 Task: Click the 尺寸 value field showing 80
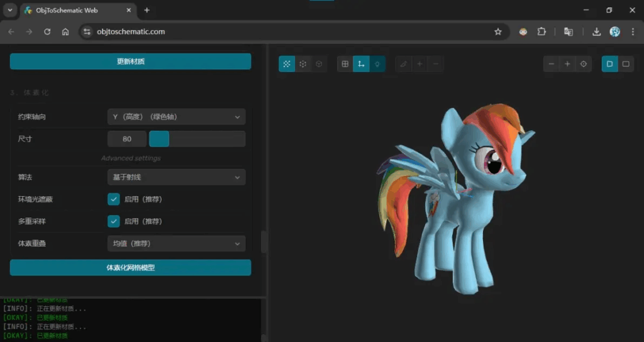point(127,139)
